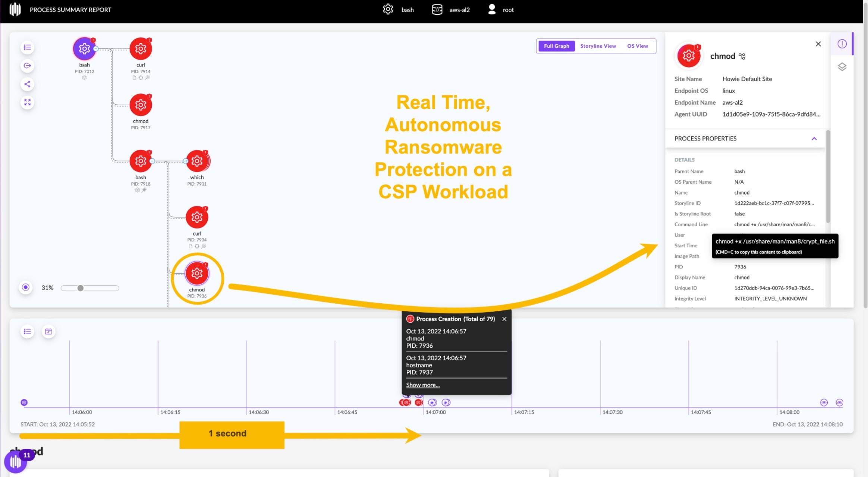Select the list view icon in timeline panel
Image resolution: width=868 pixels, height=477 pixels.
[28, 331]
